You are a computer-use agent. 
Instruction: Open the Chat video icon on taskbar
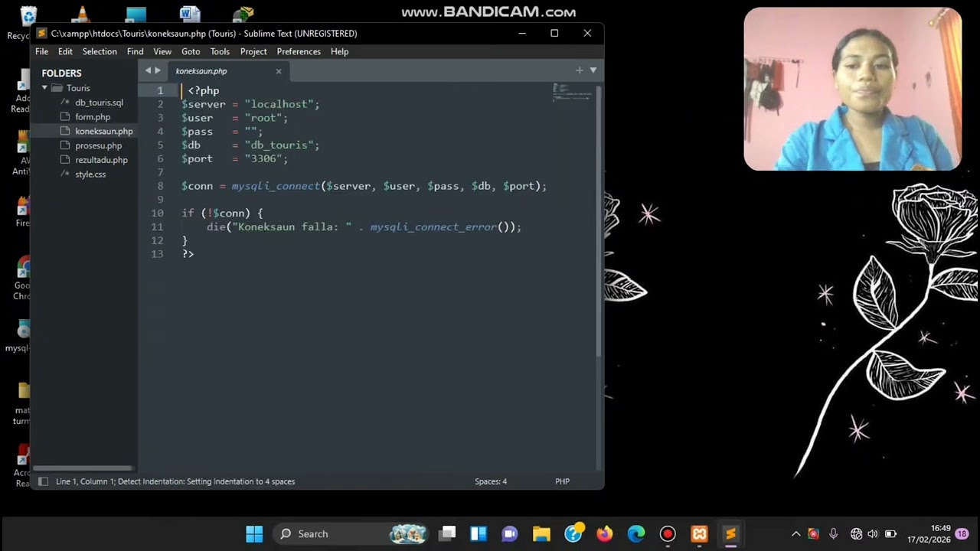coord(510,533)
